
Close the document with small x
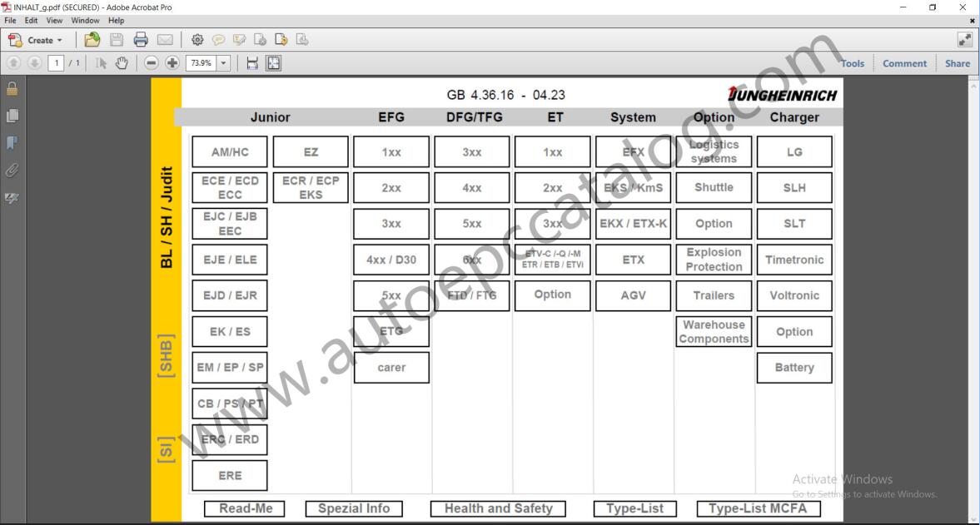[x=972, y=21]
